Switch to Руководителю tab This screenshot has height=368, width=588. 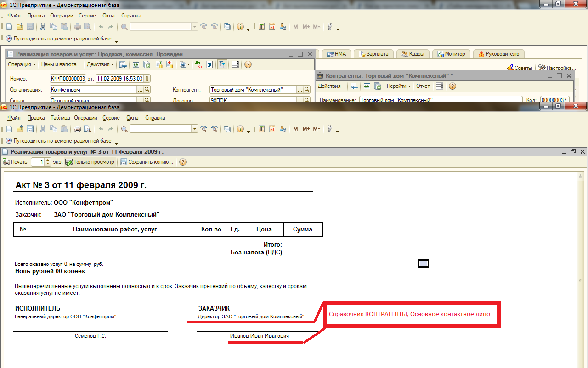498,54
